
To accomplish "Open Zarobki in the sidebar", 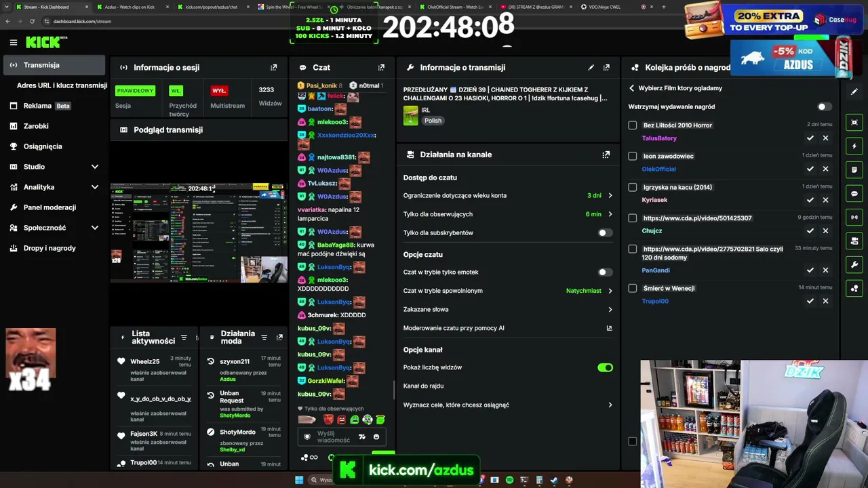I will pyautogui.click(x=54, y=126).
